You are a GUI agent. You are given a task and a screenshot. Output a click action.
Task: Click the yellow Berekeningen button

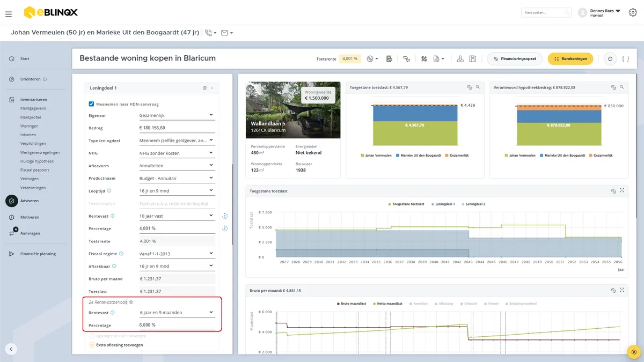point(570,58)
